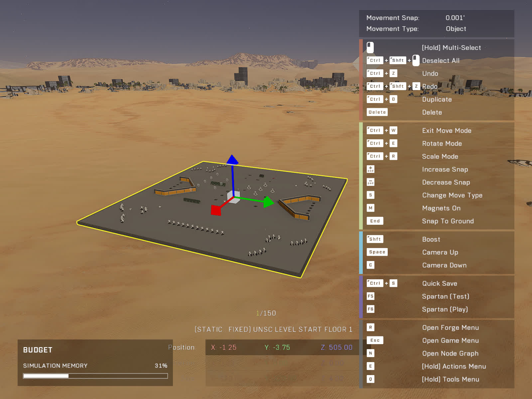The height and width of the screenshot is (399, 532).
Task: Click Decrease Snap label
Action: pos(446,182)
